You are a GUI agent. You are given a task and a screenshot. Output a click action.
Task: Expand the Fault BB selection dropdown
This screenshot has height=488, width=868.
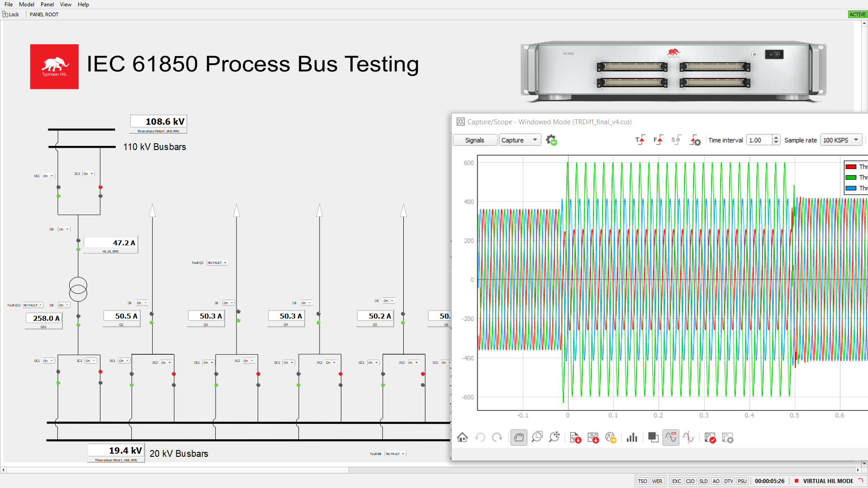click(395, 454)
